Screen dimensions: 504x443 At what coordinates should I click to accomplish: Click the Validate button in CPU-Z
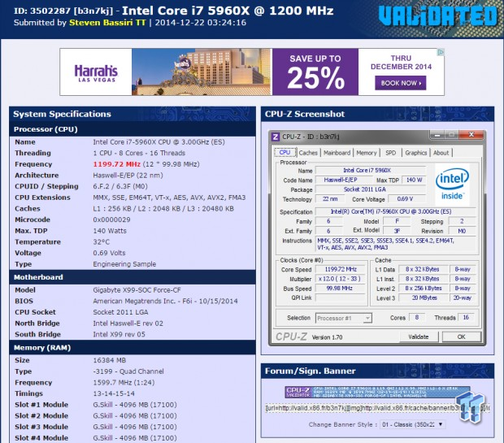419,337
